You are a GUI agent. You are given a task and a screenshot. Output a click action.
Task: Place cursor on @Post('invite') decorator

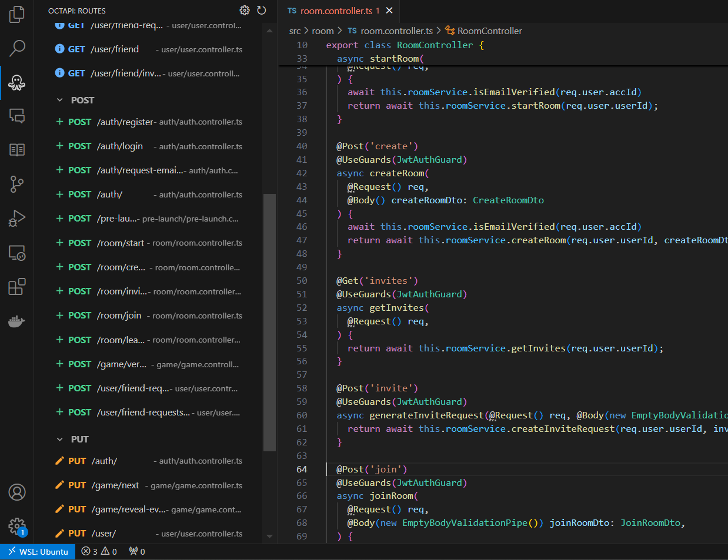pos(377,388)
